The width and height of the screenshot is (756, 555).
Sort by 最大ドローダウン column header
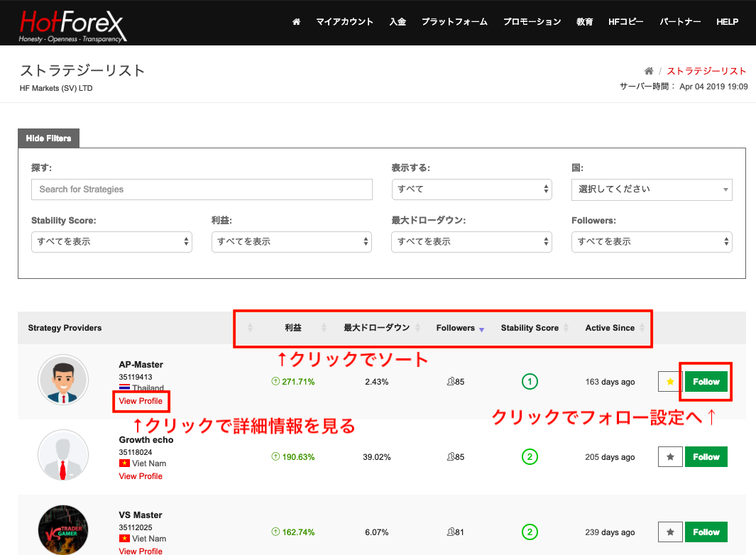(376, 328)
